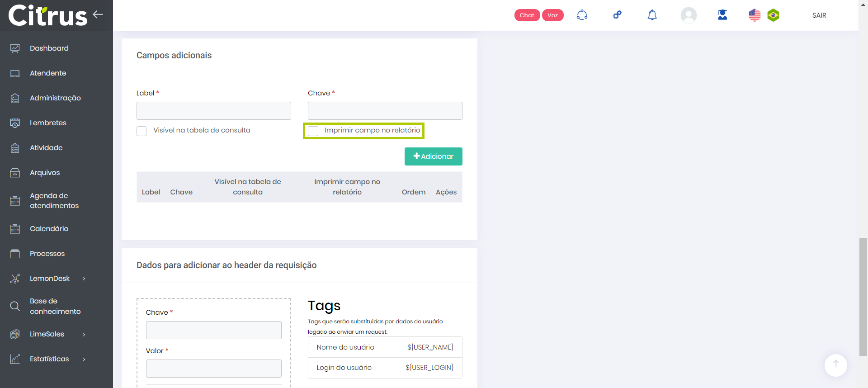Click the user avatar profile icon

coord(688,15)
